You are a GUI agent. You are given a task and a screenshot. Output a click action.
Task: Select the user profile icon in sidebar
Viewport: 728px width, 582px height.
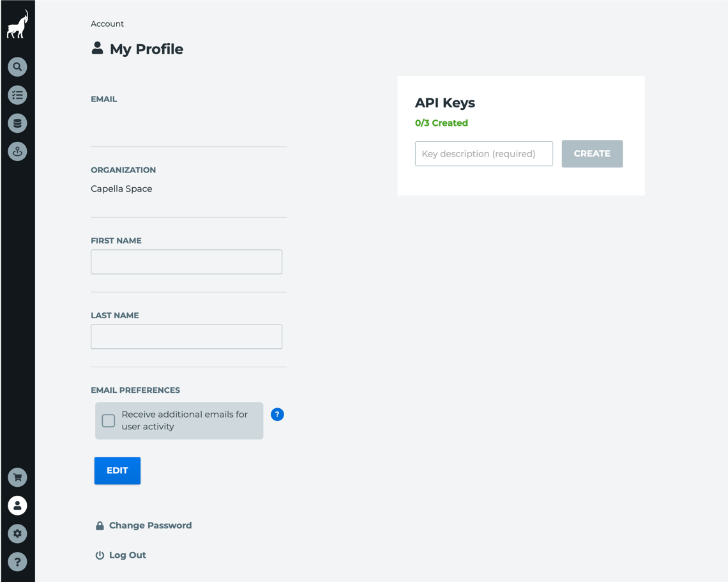[x=17, y=505]
